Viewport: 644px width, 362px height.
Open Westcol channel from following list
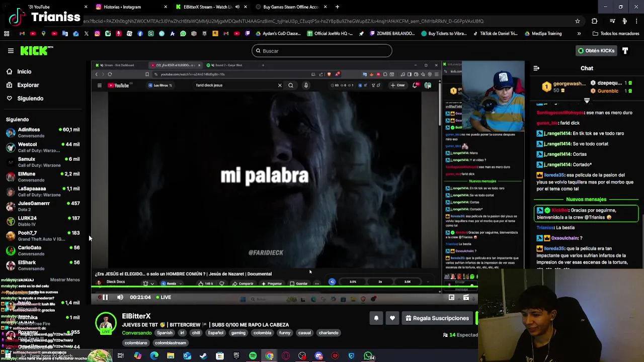coord(43,147)
